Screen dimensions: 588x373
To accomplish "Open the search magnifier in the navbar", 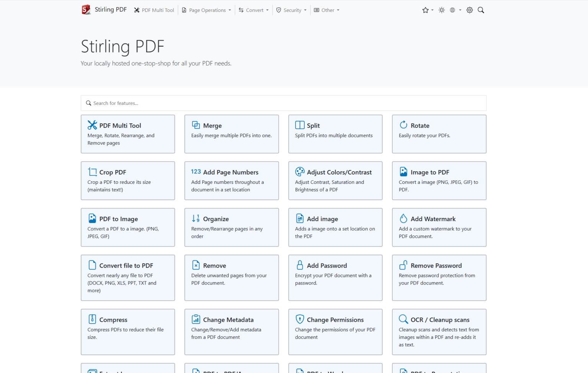I will tap(481, 10).
